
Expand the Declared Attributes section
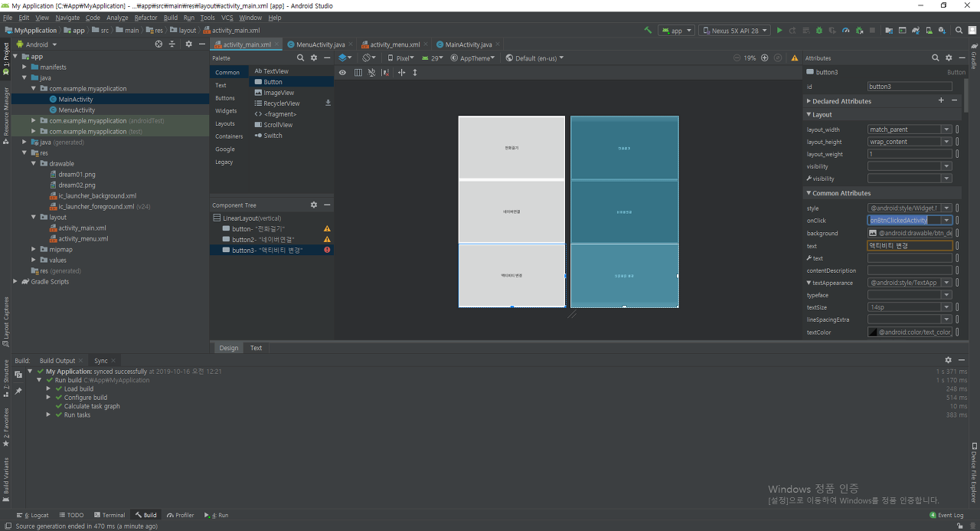pos(808,100)
